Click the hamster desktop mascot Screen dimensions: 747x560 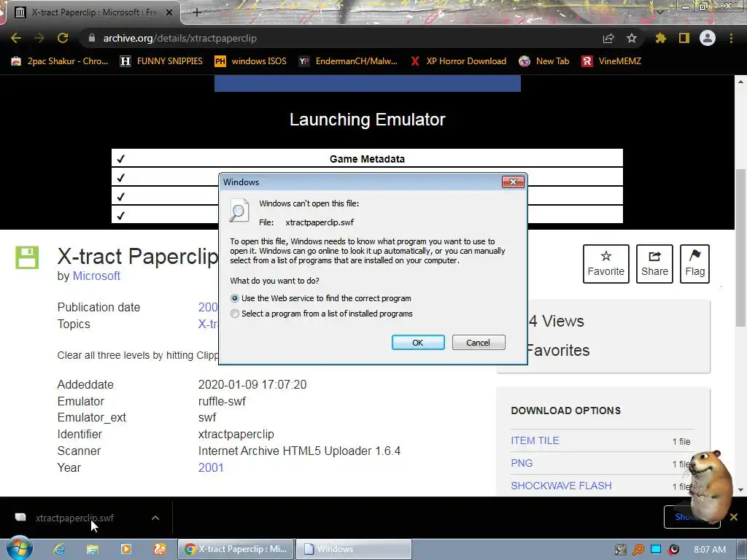[710, 486]
